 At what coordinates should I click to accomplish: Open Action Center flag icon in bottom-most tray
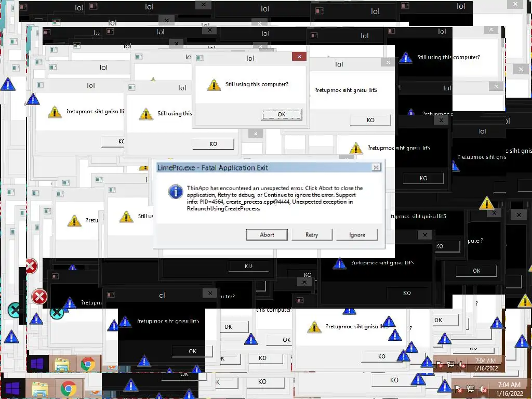pos(458,389)
